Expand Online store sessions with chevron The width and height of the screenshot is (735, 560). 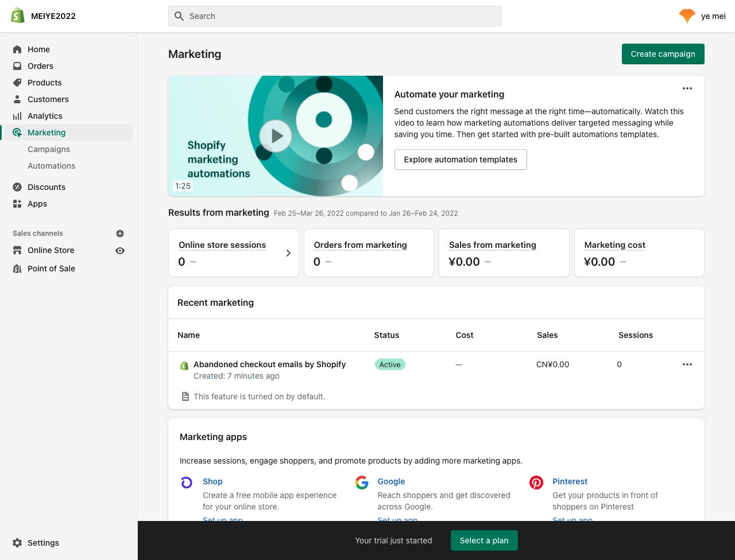click(288, 253)
